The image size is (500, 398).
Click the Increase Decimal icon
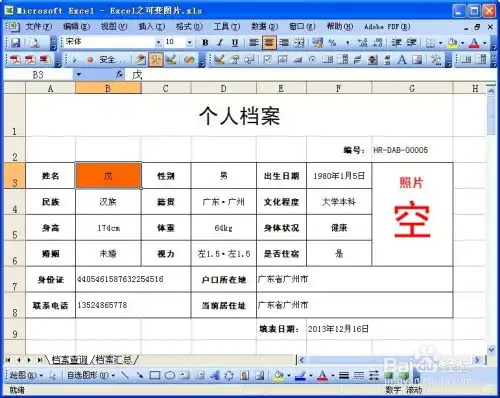click(362, 43)
